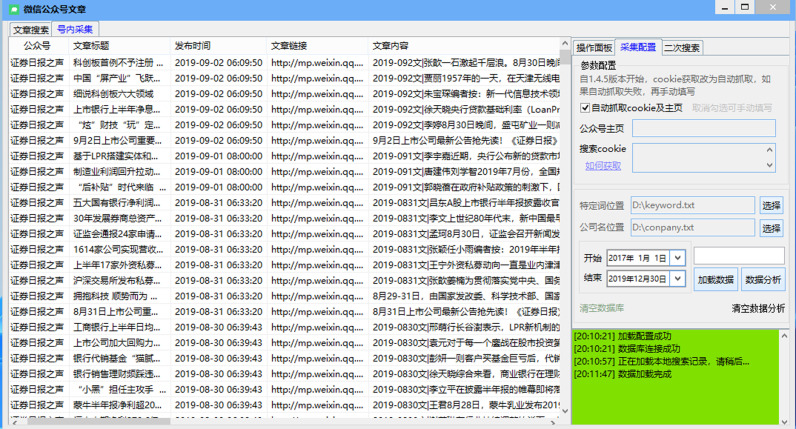Open the 如何获取 link
Image resolution: width=796 pixels, height=429 pixels.
603,166
